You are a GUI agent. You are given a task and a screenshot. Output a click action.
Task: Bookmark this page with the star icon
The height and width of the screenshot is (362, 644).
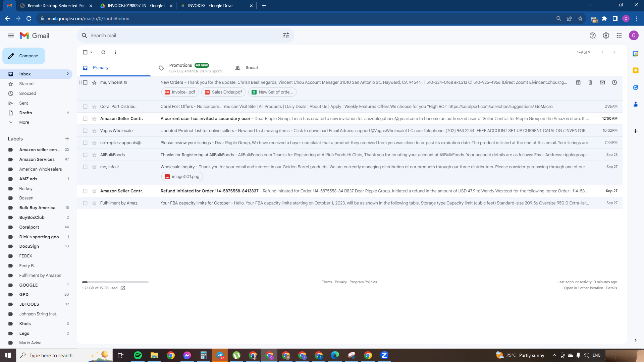coord(580,18)
